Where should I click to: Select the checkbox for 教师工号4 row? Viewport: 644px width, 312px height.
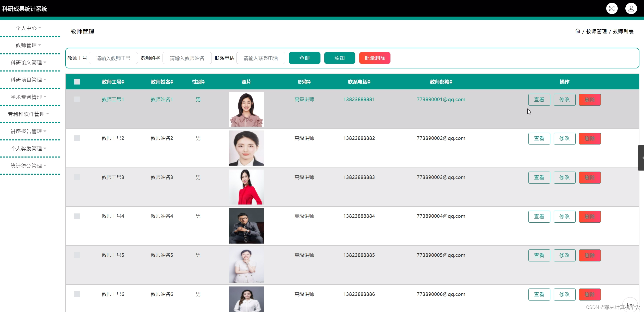point(77,216)
